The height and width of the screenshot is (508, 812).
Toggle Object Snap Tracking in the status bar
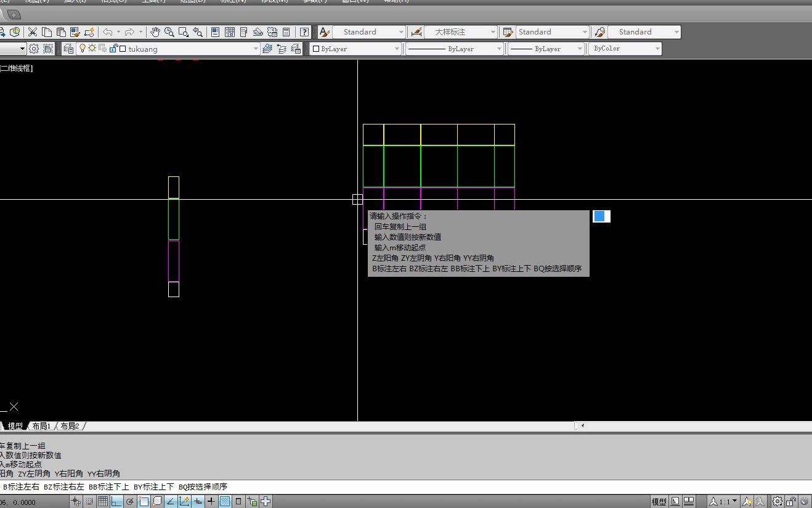coord(170,501)
